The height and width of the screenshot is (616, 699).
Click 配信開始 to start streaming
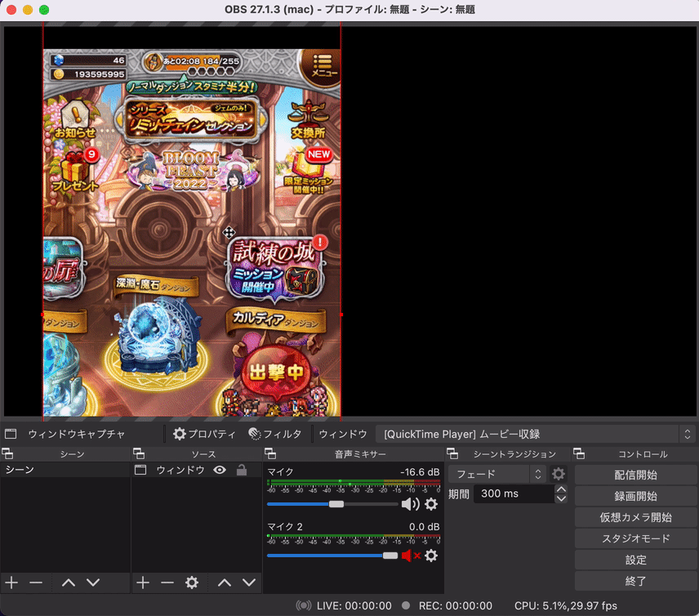[x=635, y=475]
